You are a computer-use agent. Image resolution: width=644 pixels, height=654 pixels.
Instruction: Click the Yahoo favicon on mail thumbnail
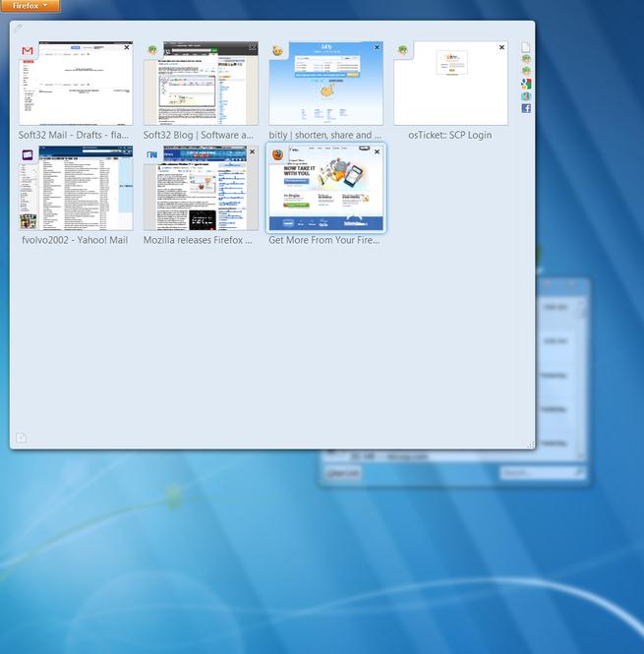pyautogui.click(x=28, y=155)
